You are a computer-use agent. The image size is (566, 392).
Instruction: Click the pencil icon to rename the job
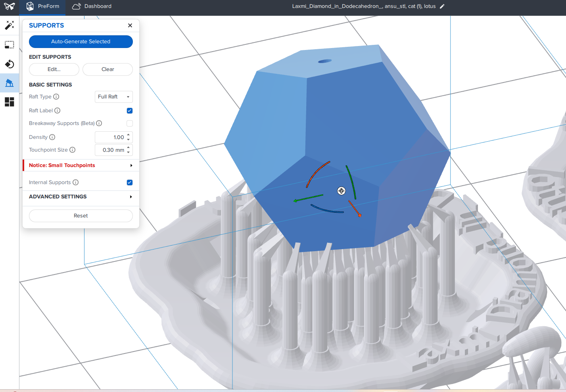(442, 6)
